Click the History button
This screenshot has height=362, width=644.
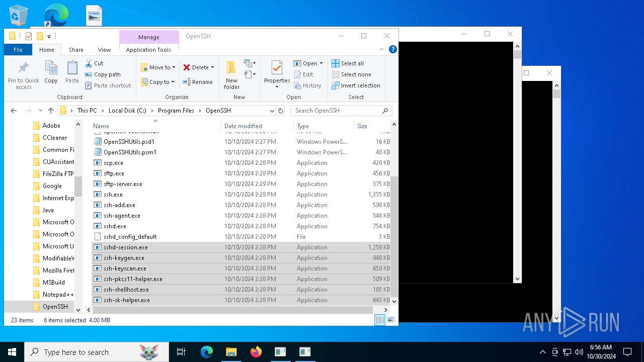pos(307,85)
